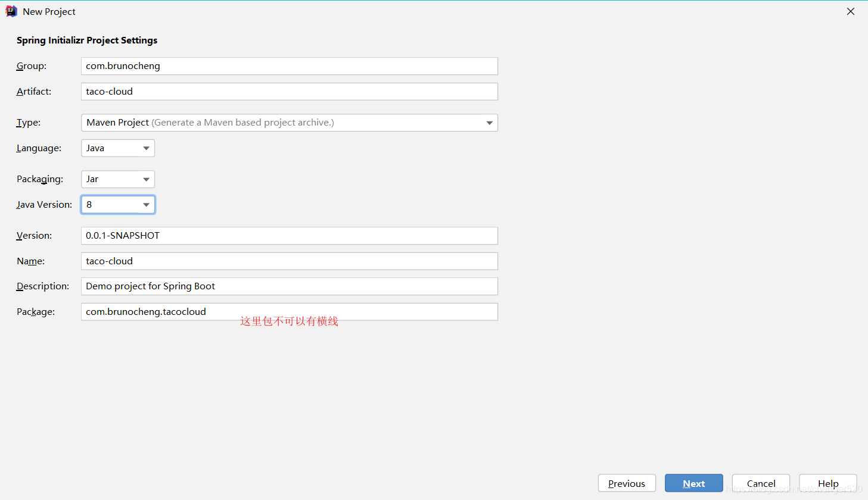Open Help for this dialog
Viewport: 868px width, 500px height.
pyautogui.click(x=828, y=483)
